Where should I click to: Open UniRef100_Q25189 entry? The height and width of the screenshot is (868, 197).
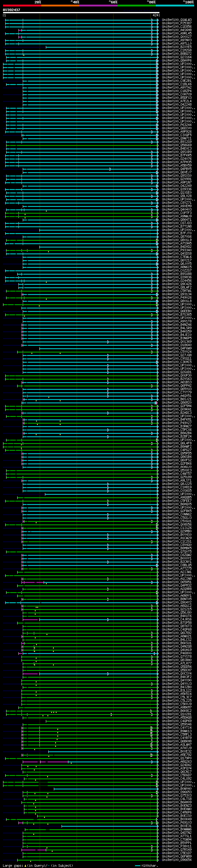(176, 477)
